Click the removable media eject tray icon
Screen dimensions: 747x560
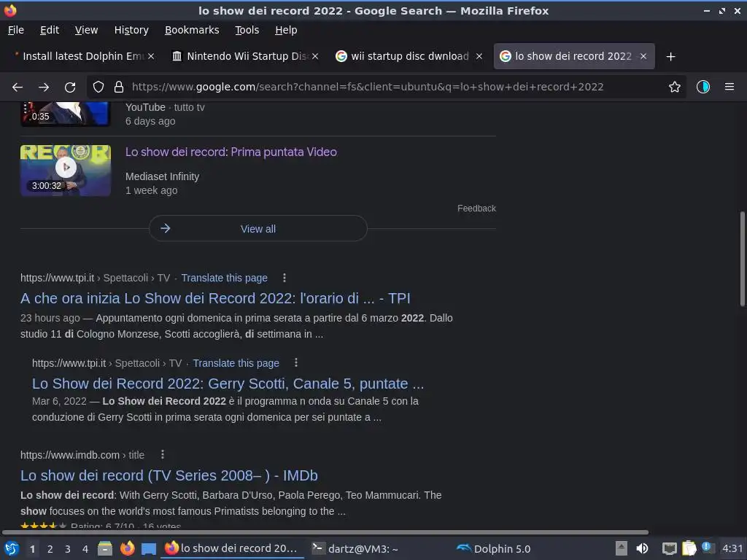(622, 548)
